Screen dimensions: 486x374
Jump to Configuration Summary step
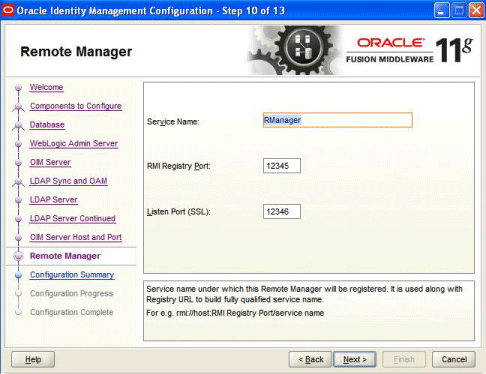[72, 275]
